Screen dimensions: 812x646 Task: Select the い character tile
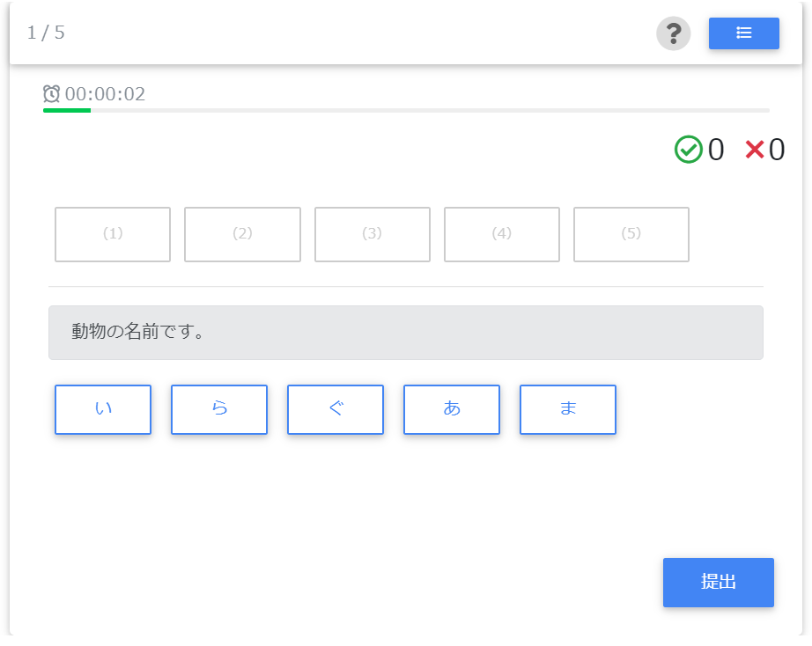point(103,409)
